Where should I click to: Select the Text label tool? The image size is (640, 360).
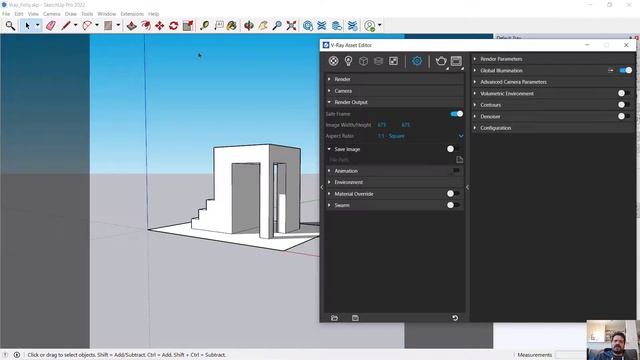coord(219,26)
